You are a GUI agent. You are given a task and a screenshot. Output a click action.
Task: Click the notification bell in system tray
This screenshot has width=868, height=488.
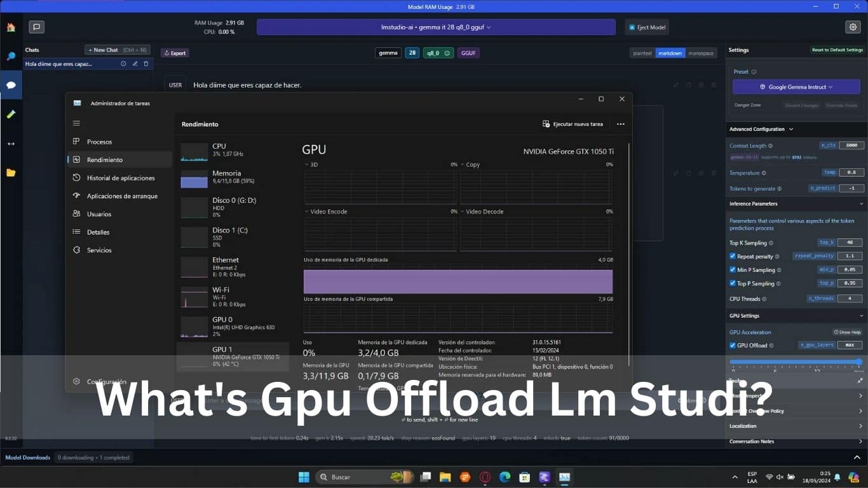point(837,477)
